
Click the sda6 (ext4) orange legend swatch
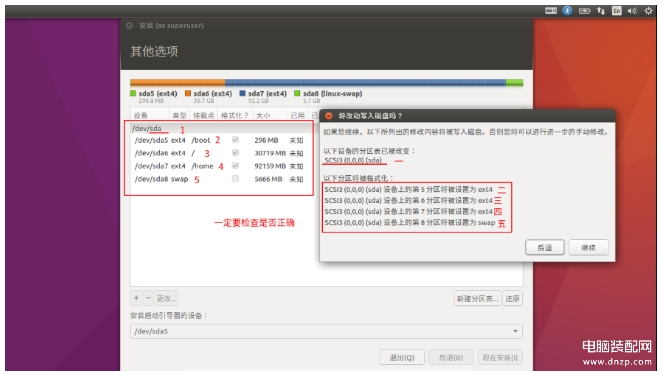(188, 93)
